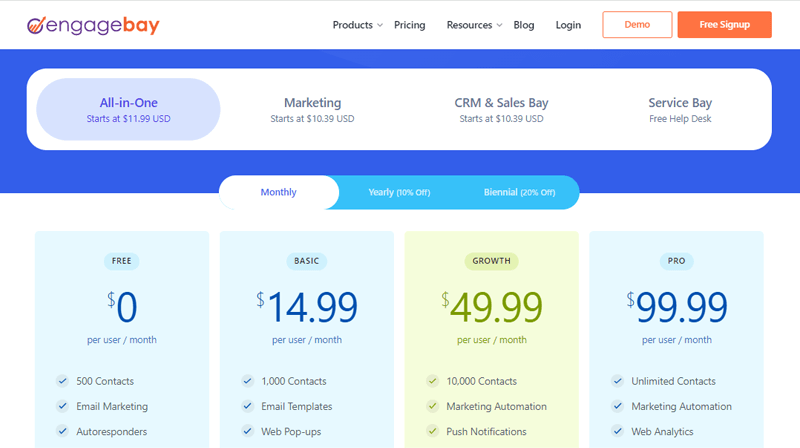Click the GROWTH plan badge
Screen dimensions: 800x448
pos(491,261)
